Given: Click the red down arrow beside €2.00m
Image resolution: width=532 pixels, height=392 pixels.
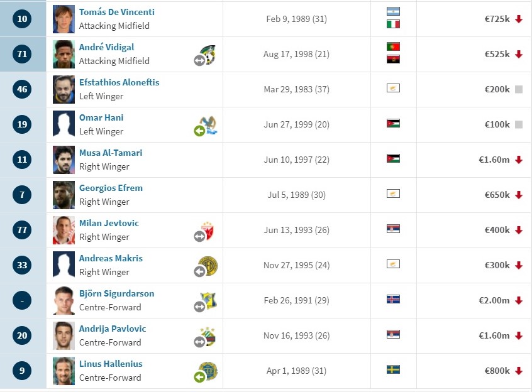Looking at the screenshot, I should tap(518, 300).
